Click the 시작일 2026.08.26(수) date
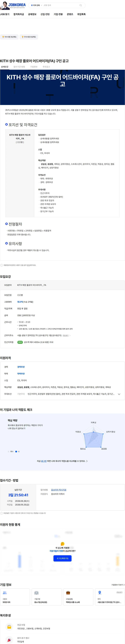The image size is (125, 644). click(x=22, y=501)
